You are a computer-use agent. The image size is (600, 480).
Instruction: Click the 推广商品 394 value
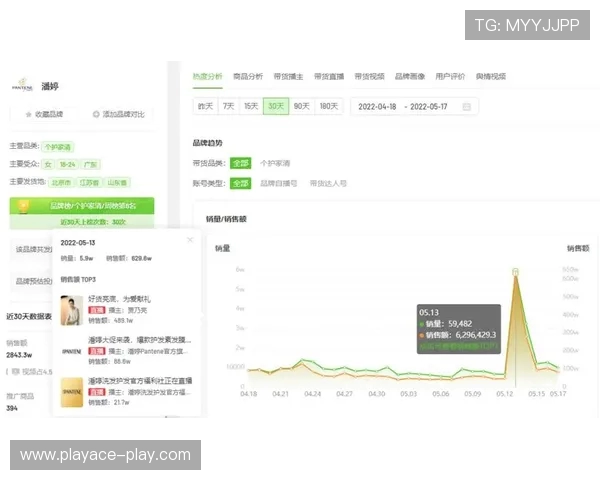(12, 408)
